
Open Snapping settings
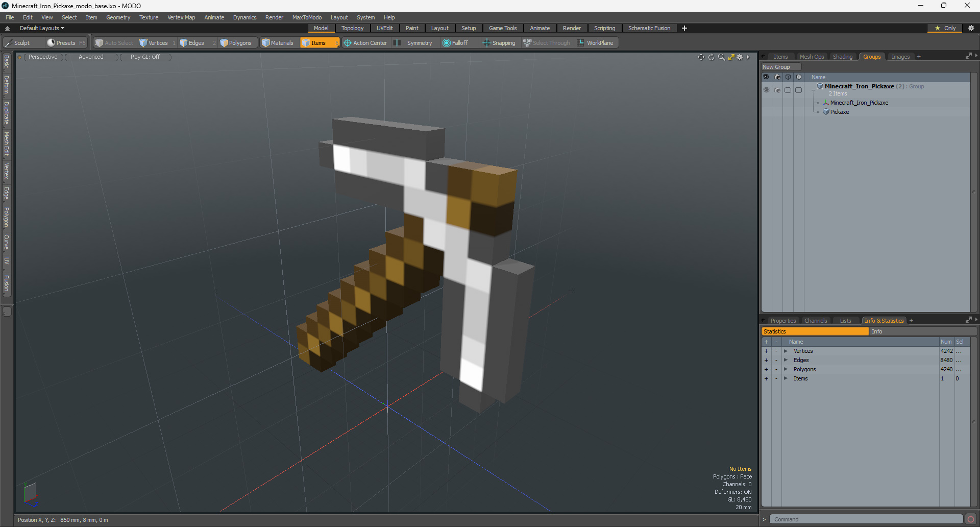tap(499, 43)
